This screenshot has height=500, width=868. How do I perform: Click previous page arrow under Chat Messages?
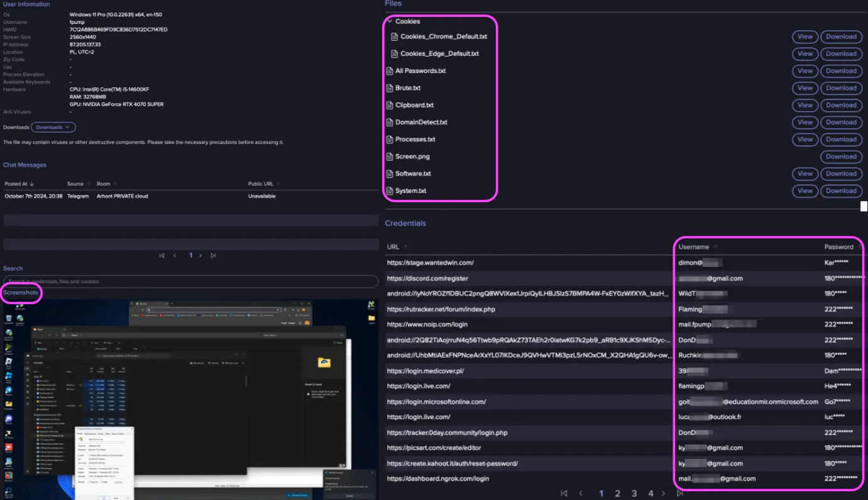(175, 256)
